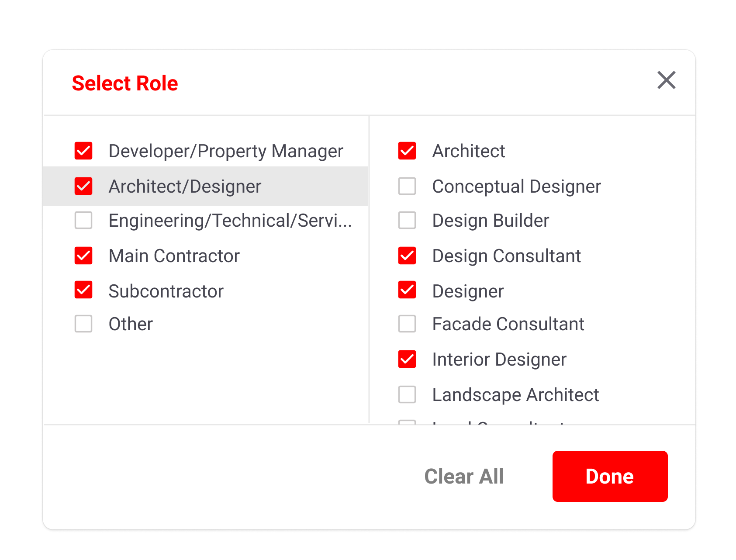Click the Engineering/Technical/Servi... category label

click(230, 221)
